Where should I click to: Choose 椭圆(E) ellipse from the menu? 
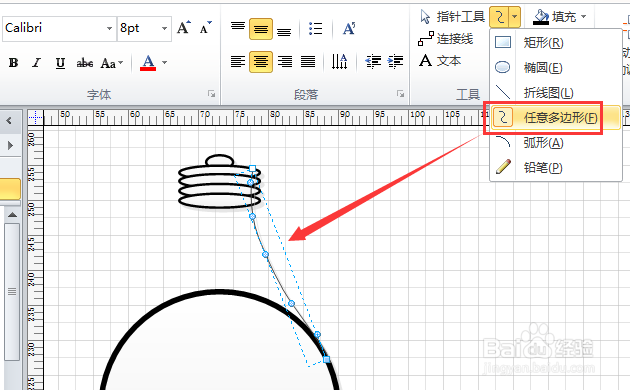pos(556,67)
